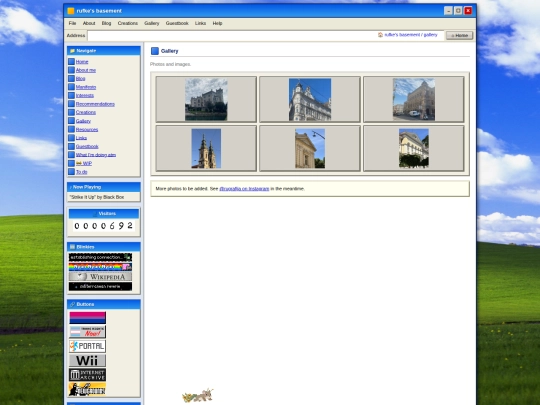Open the Help menu
540x405 pixels.
[x=217, y=23]
